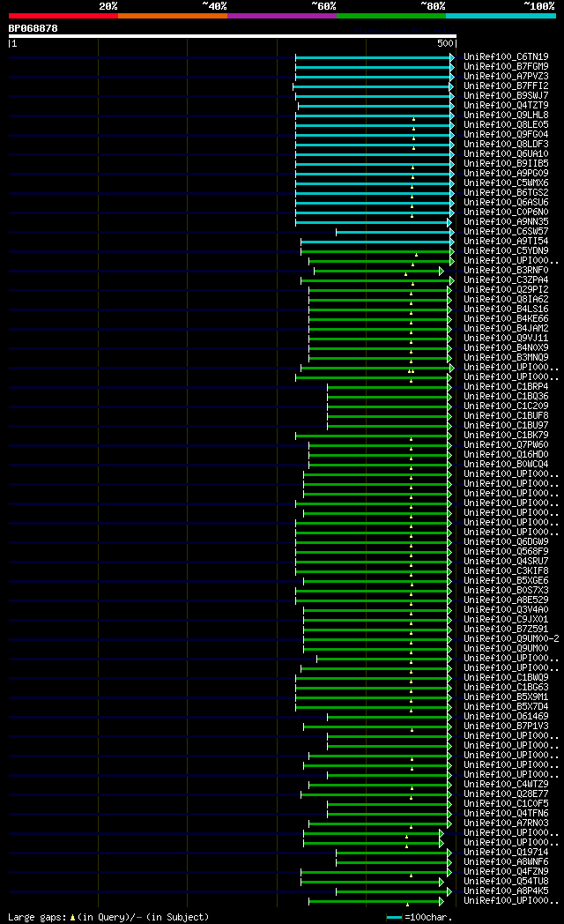This screenshot has height=924, width=564.
Task: Select the UniRef100_Q4TFN6 label
Action: [x=506, y=813]
